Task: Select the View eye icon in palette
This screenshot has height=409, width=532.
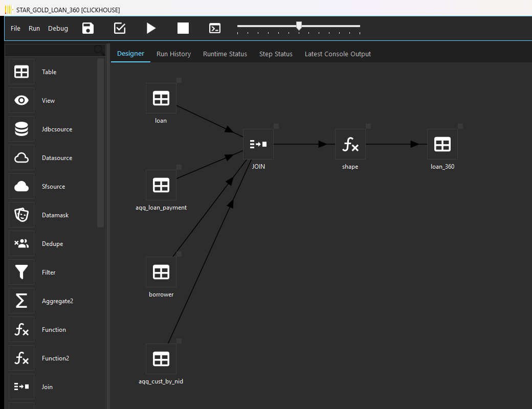Action: click(21, 100)
